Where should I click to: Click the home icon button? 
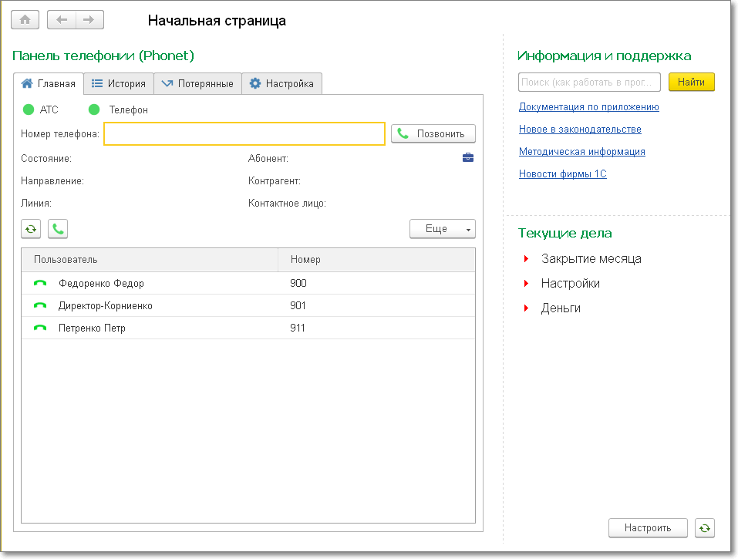coord(25,20)
